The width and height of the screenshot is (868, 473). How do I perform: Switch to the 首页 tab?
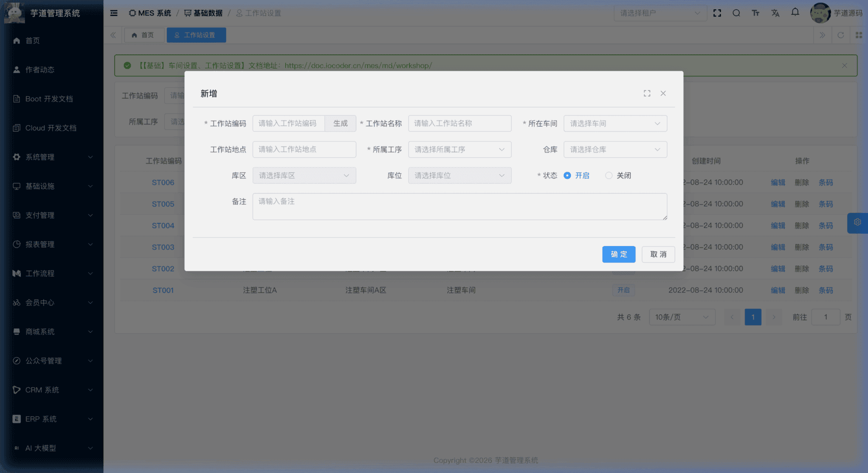point(144,35)
